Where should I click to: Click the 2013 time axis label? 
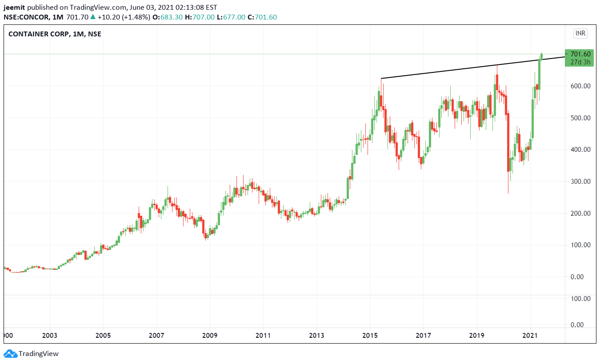pos(316,335)
